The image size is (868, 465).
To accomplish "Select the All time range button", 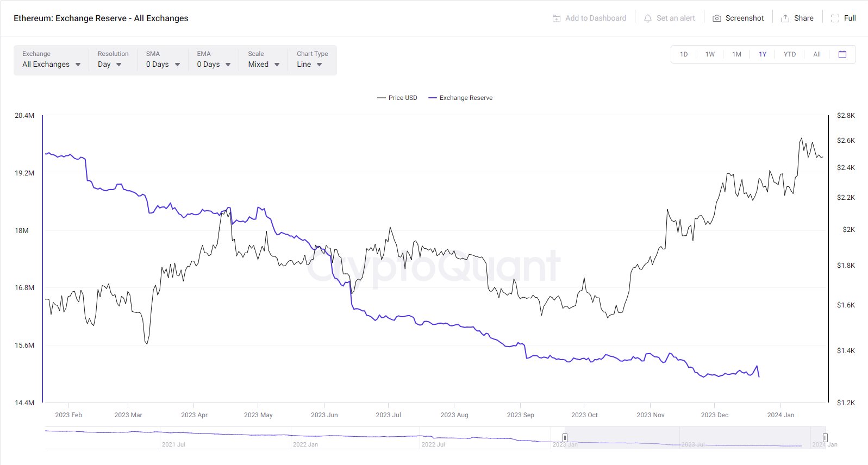I will [816, 54].
